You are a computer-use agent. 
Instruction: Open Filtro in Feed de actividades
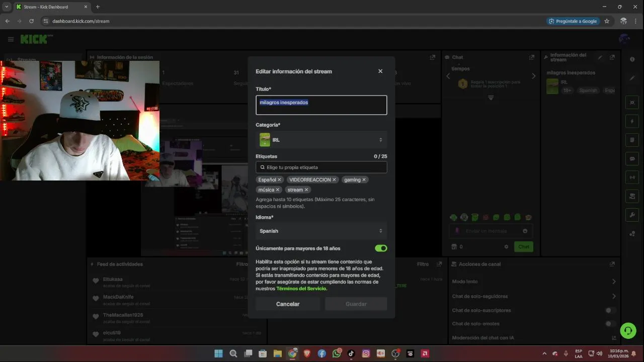[242, 264]
